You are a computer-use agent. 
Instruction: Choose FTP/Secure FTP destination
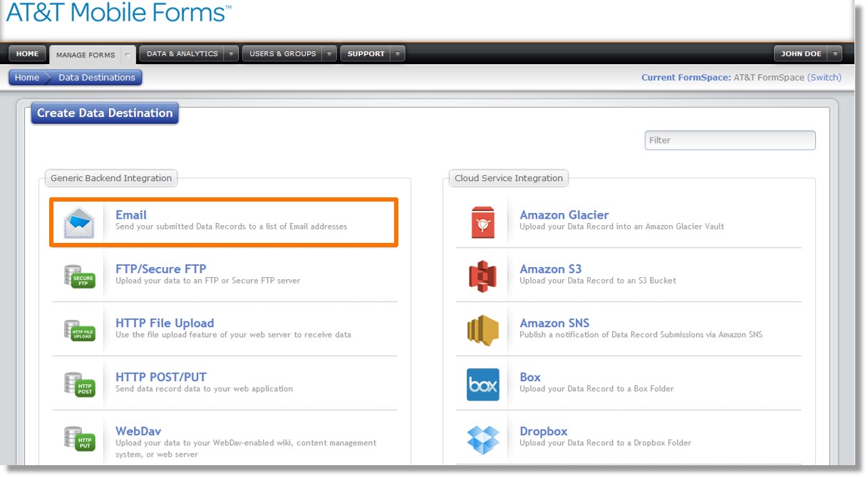[x=161, y=269]
